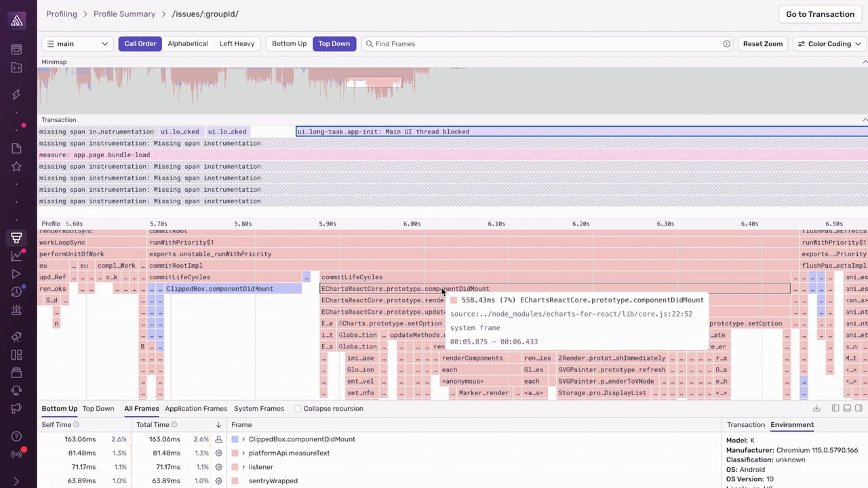
Task: Open the main thread selector dropdown
Action: pyautogui.click(x=77, y=44)
